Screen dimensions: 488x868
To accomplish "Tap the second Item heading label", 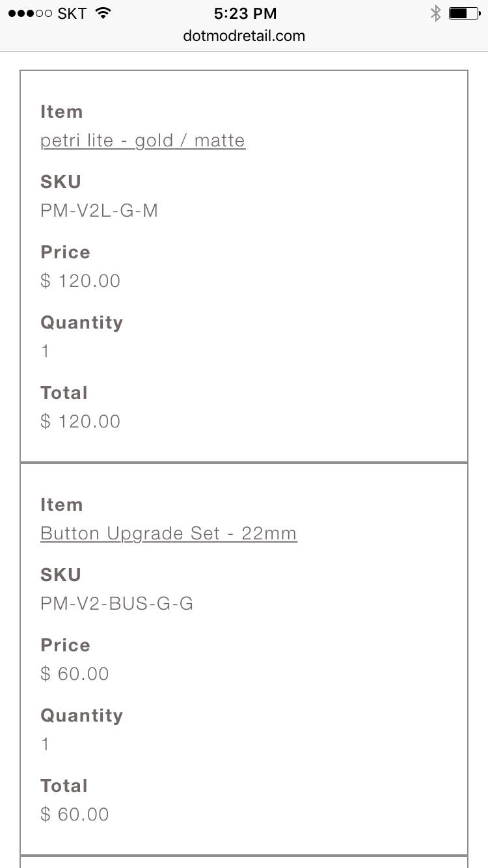I will pos(61,505).
